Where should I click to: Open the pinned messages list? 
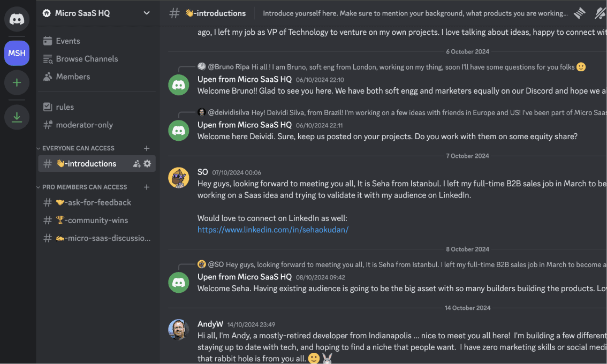(580, 13)
